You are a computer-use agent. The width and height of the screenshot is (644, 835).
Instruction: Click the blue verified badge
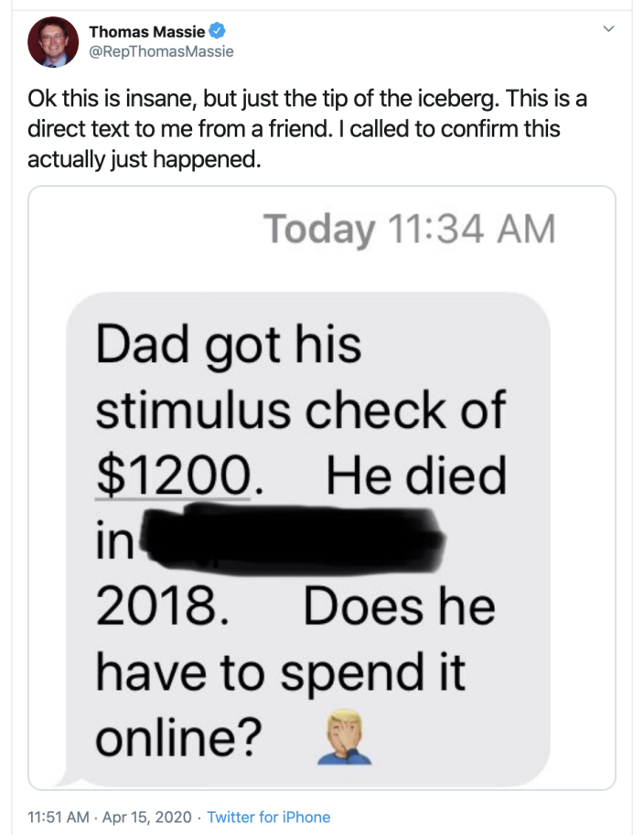tap(217, 32)
